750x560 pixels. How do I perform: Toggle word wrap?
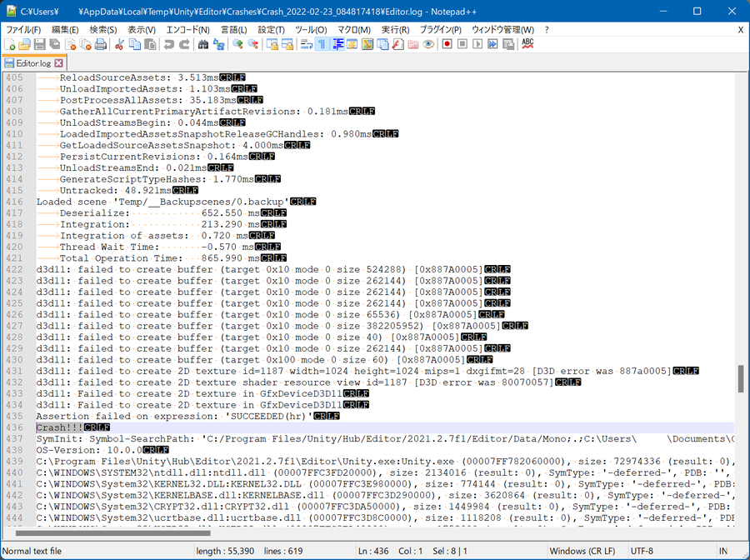tap(307, 44)
